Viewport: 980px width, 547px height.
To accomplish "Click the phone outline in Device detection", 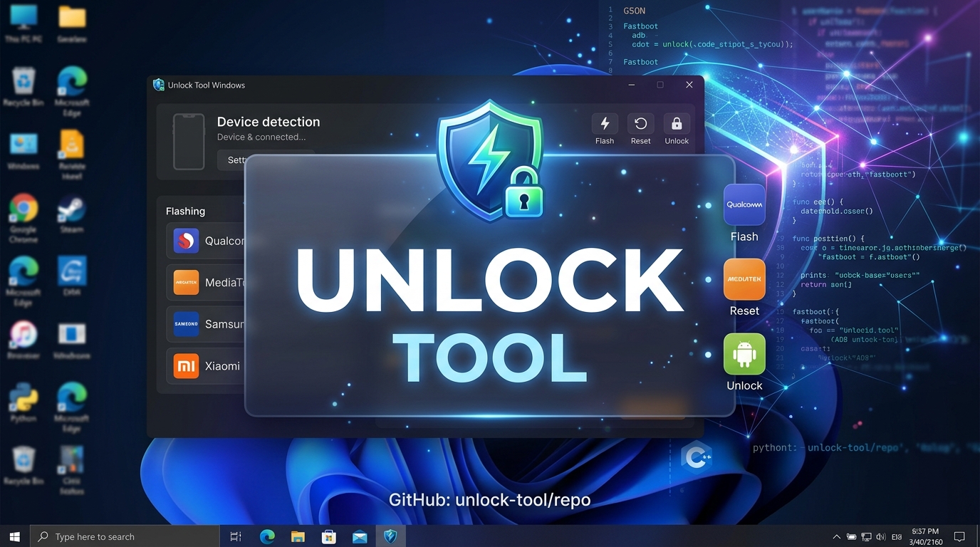I will click(x=189, y=142).
